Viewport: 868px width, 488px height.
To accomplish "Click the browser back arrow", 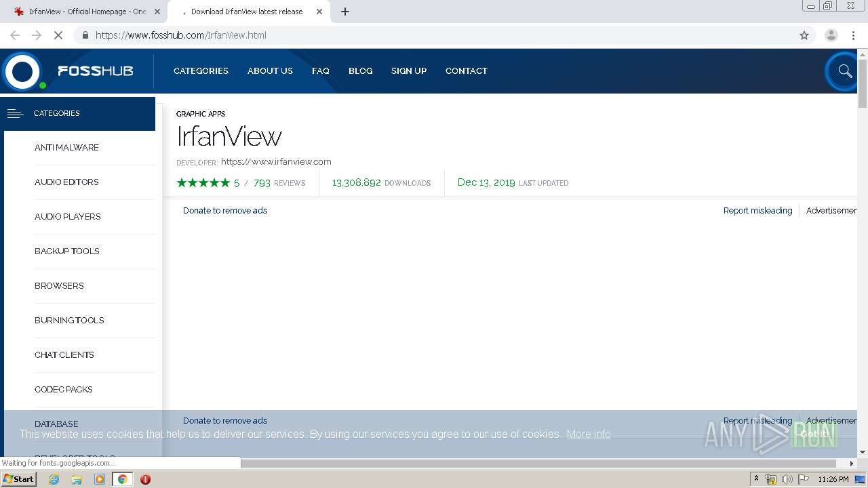I will click(15, 35).
